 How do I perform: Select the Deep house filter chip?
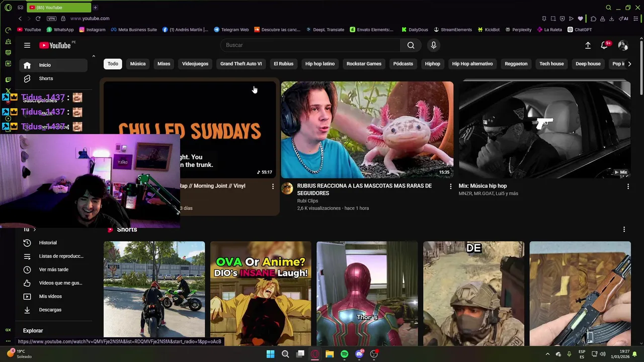pyautogui.click(x=588, y=64)
